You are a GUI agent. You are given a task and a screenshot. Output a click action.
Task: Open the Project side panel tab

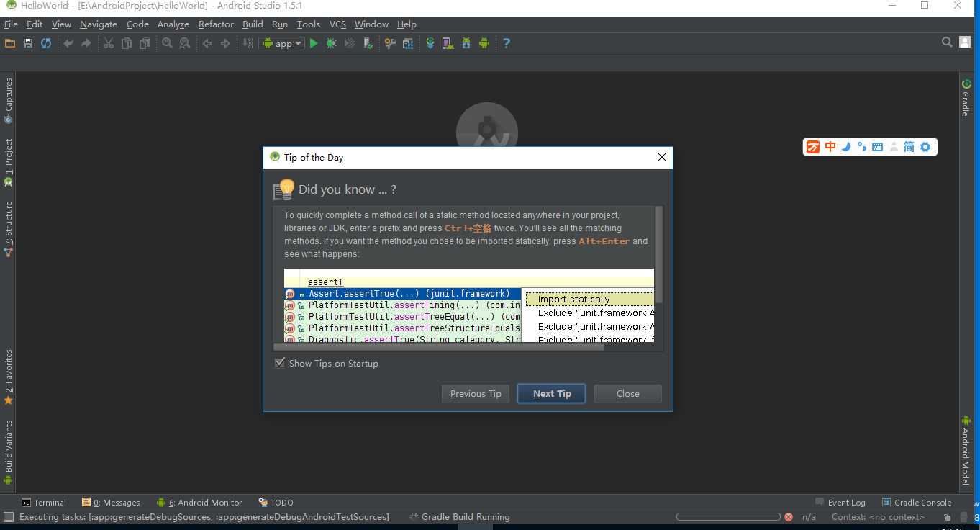pyautogui.click(x=9, y=163)
